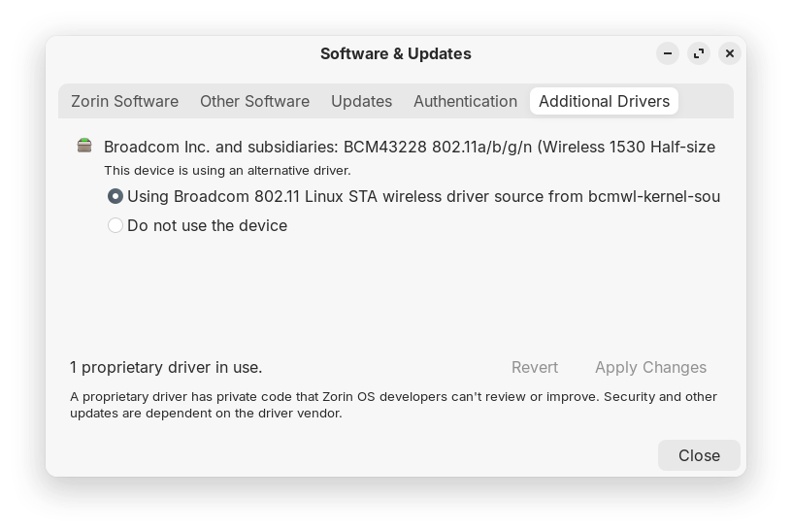This screenshot has height=532, width=792.
Task: Minimize the Software & Updates window
Action: click(x=668, y=54)
